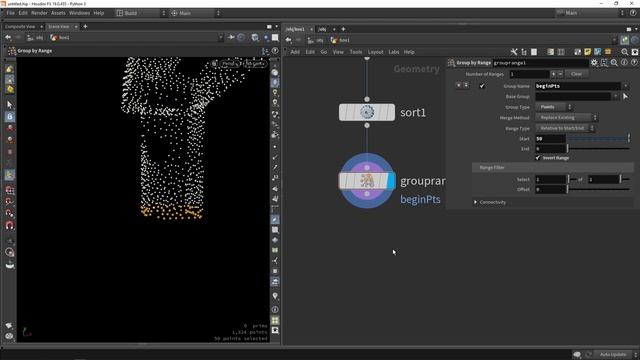Open the network view Layout menu
Image resolution: width=640 pixels, height=360 pixels.
[375, 52]
